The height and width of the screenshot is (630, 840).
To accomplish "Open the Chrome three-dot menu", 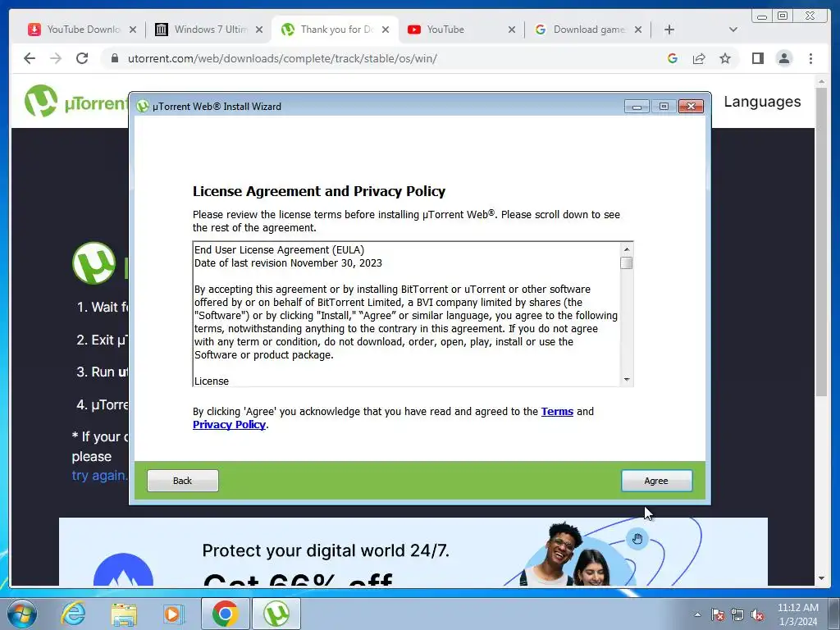I will pos(810,58).
